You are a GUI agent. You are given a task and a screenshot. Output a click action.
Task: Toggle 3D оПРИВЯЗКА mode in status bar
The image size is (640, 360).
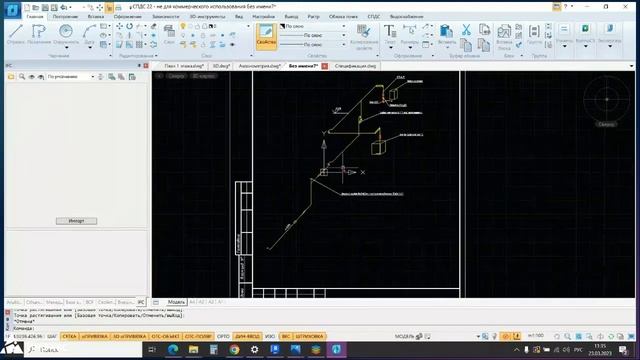point(129,336)
